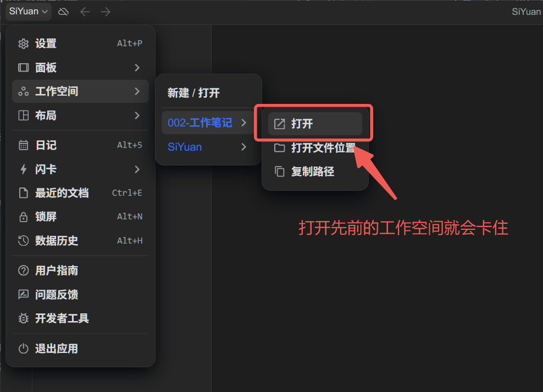Click the bug icon beside 开发者工具
Viewport: 543px width, 392px height.
click(x=23, y=318)
